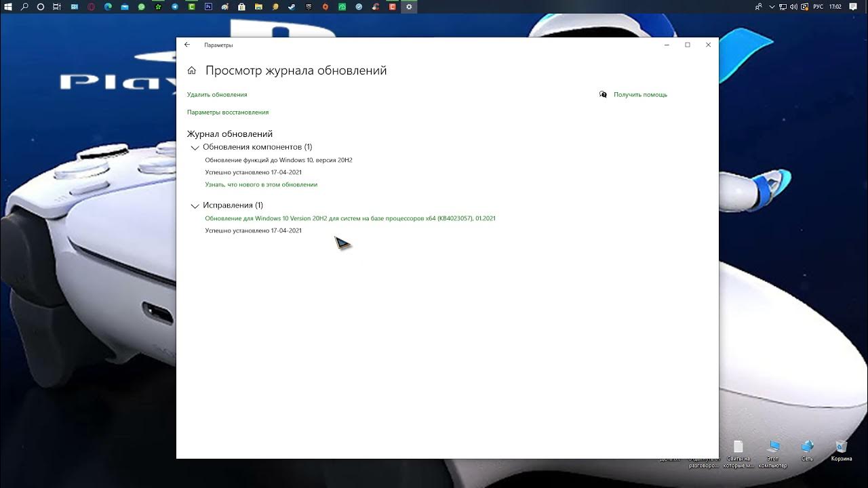Launch Epic Games from the taskbar
This screenshot has width=868, height=488.
point(309,7)
